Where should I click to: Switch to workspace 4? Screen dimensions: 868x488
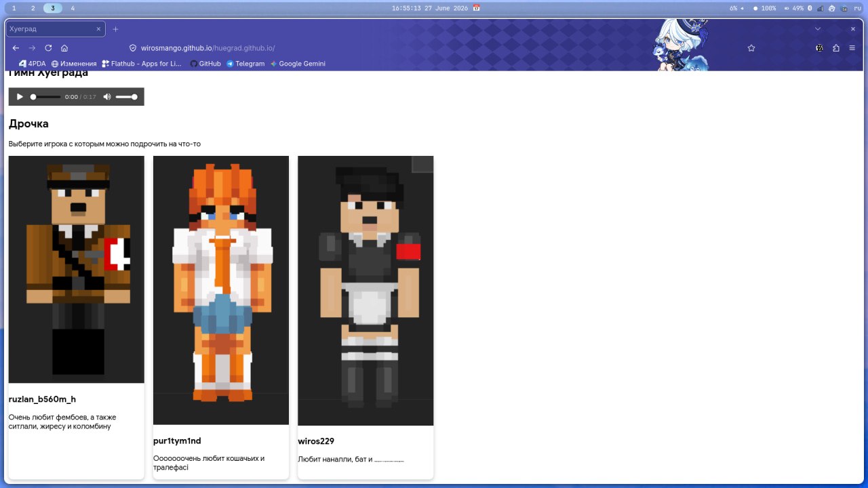73,8
